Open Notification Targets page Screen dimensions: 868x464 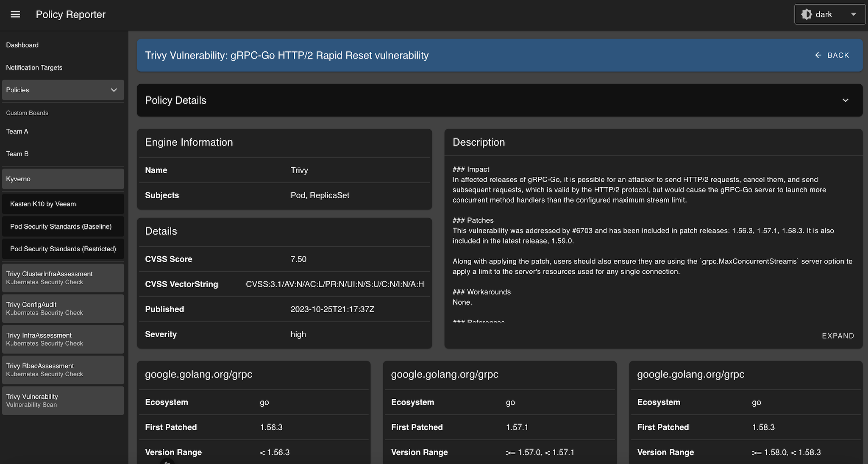[34, 67]
